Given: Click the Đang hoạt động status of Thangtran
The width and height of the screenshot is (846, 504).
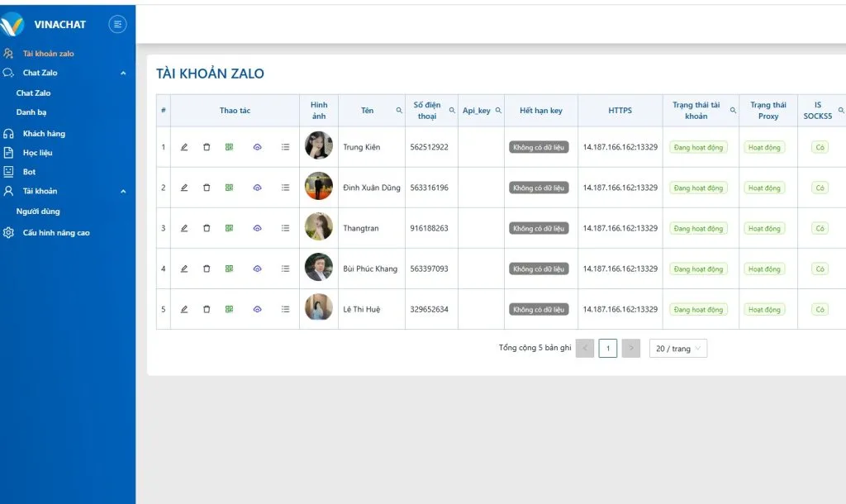Looking at the screenshot, I should click(x=698, y=229).
